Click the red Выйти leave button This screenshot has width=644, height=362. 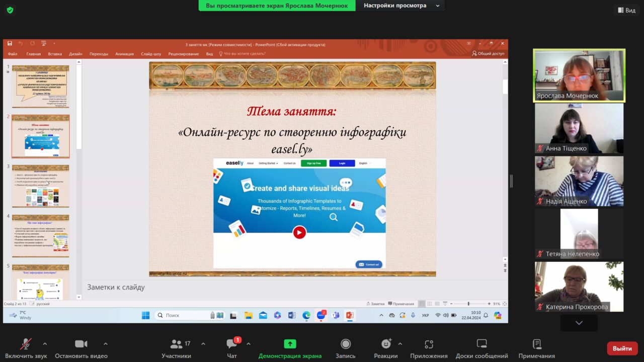(622, 348)
